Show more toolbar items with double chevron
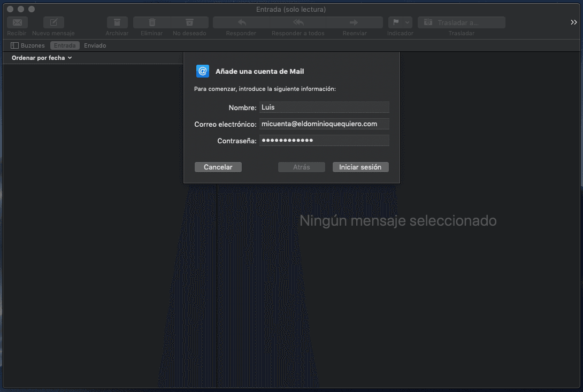The width and height of the screenshot is (583, 392). pos(573,22)
